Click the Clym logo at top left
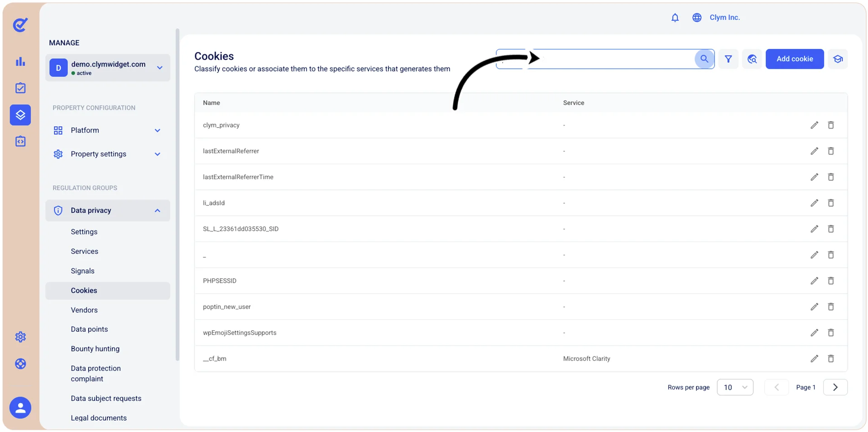Viewport: 868px width, 432px height. coord(20,25)
